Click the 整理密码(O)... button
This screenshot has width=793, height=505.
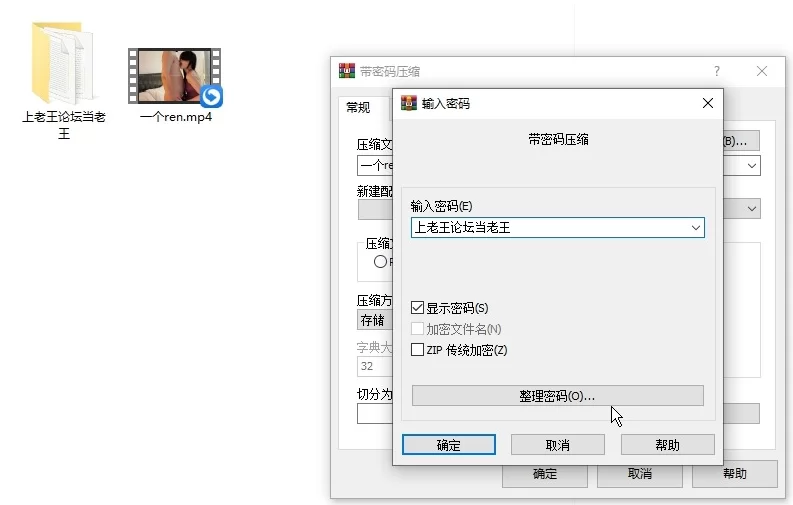point(557,396)
